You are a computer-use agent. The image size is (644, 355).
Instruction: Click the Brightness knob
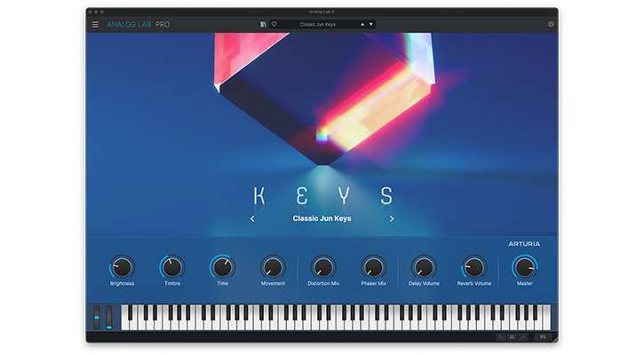122,266
